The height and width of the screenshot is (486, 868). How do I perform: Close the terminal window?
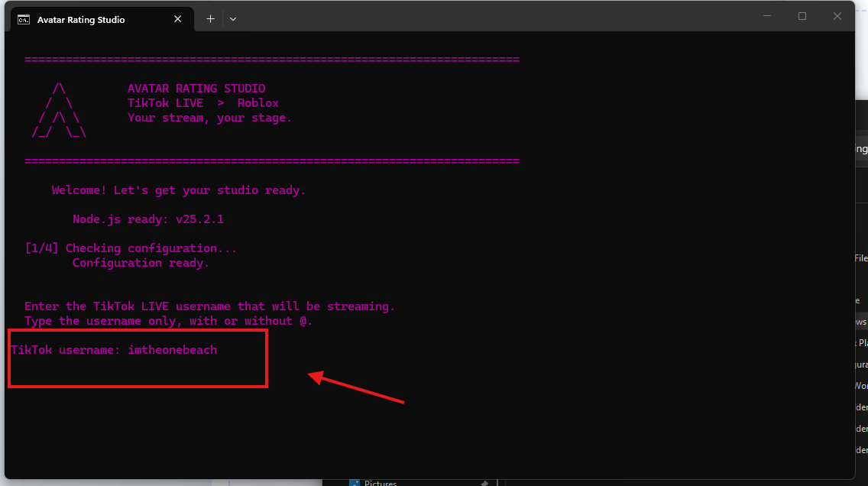click(837, 16)
